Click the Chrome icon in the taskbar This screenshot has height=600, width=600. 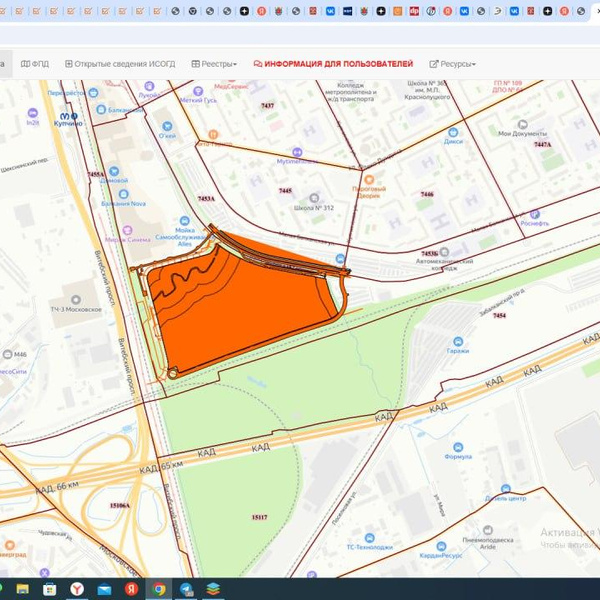pos(159,589)
